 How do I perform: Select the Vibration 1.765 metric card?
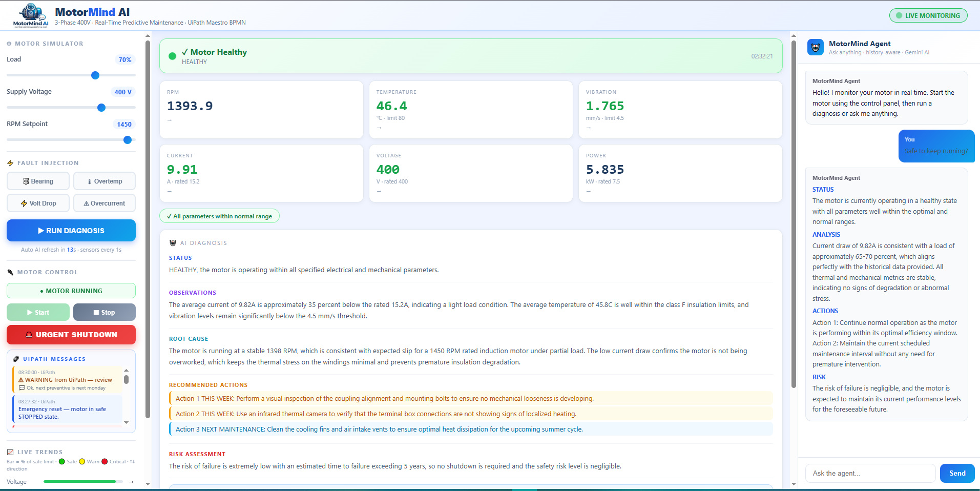click(x=680, y=110)
